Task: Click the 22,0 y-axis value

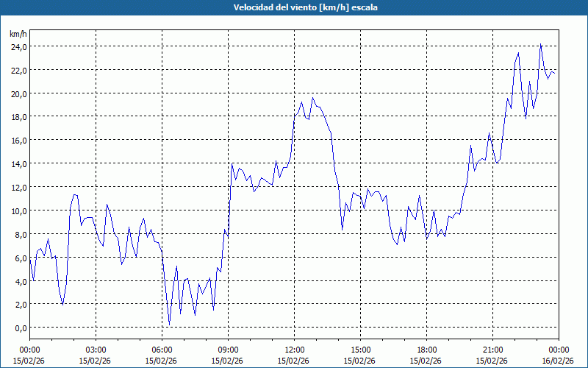Action: pyautogui.click(x=19, y=70)
